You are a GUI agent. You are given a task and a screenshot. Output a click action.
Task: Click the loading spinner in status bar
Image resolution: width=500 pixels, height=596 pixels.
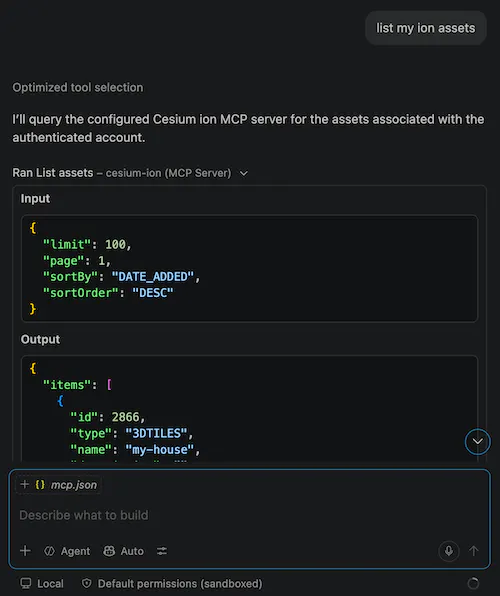coord(473,583)
